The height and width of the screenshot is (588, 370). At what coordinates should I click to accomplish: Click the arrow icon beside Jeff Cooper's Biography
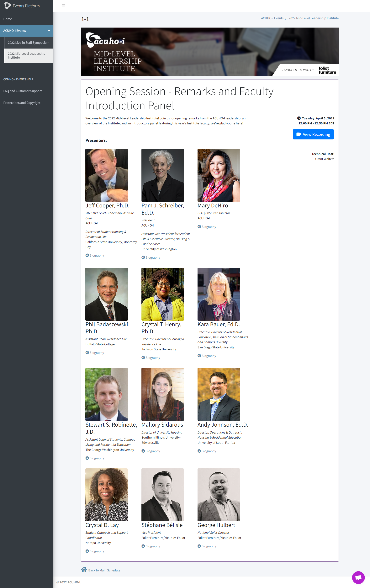pyautogui.click(x=87, y=255)
